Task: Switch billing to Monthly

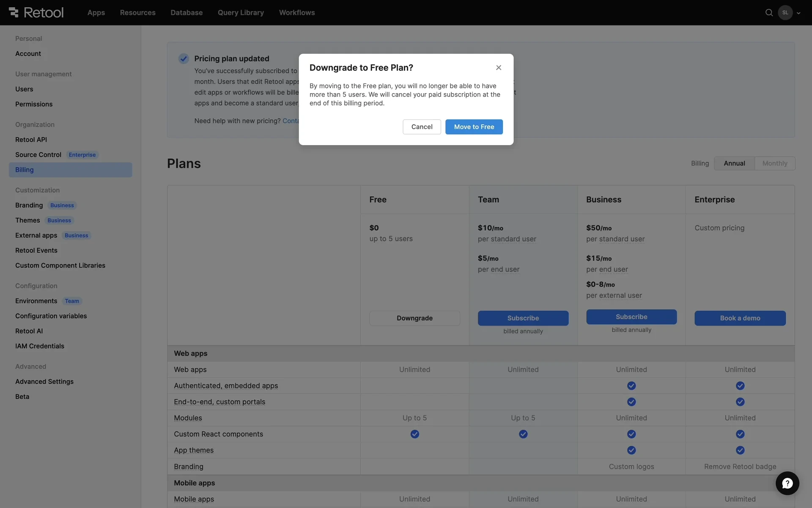Action: coord(775,163)
